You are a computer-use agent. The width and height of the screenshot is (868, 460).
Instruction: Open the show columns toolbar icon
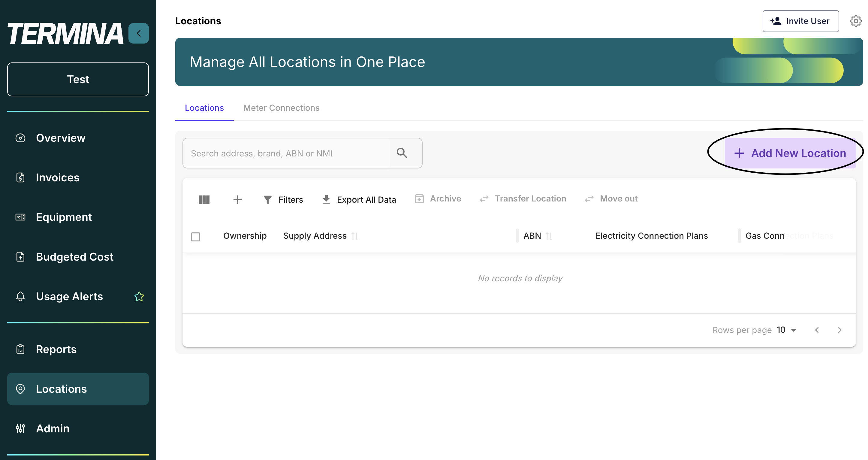coord(204,200)
